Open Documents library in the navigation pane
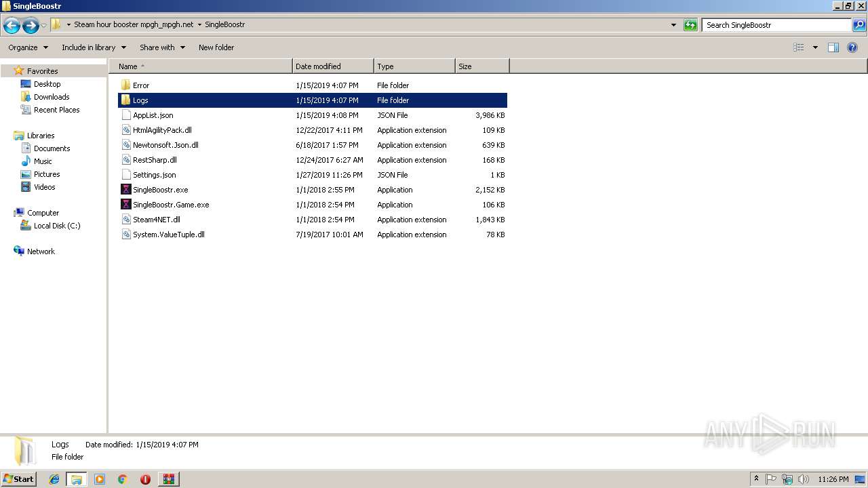This screenshot has width=868, height=488. coord(52,148)
